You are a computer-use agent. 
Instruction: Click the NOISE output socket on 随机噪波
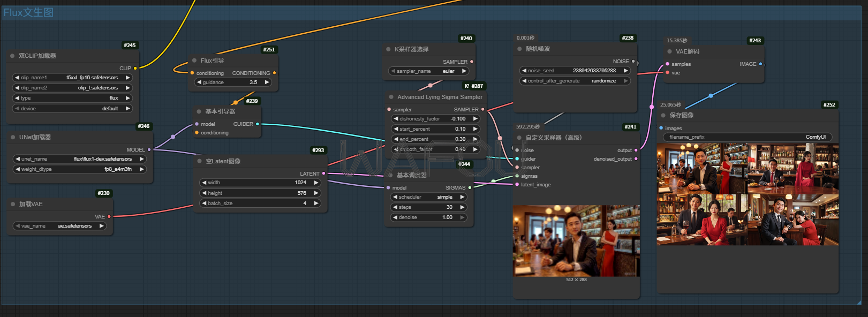[633, 62]
